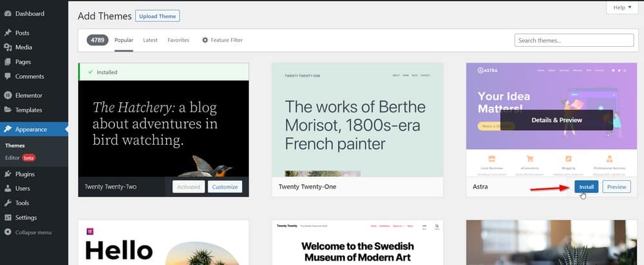Click the Tools wrench icon
644x265 pixels.
(x=8, y=203)
